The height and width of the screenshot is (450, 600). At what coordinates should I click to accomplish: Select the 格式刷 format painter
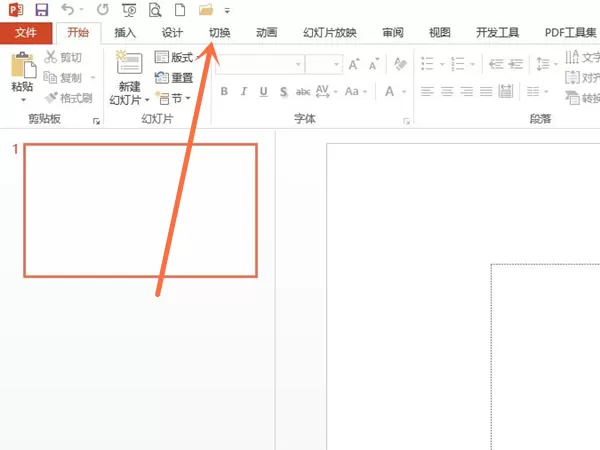68,98
